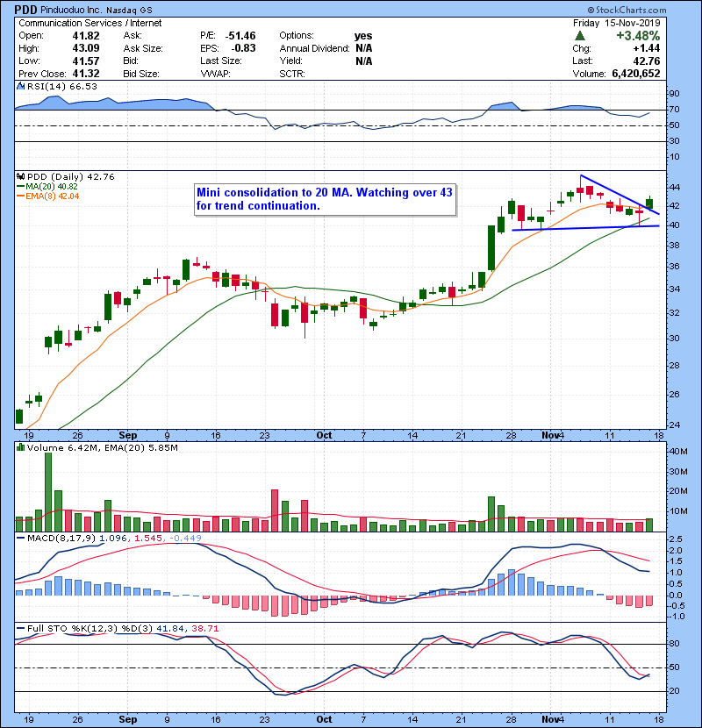Click the VWAP label

tap(216, 74)
